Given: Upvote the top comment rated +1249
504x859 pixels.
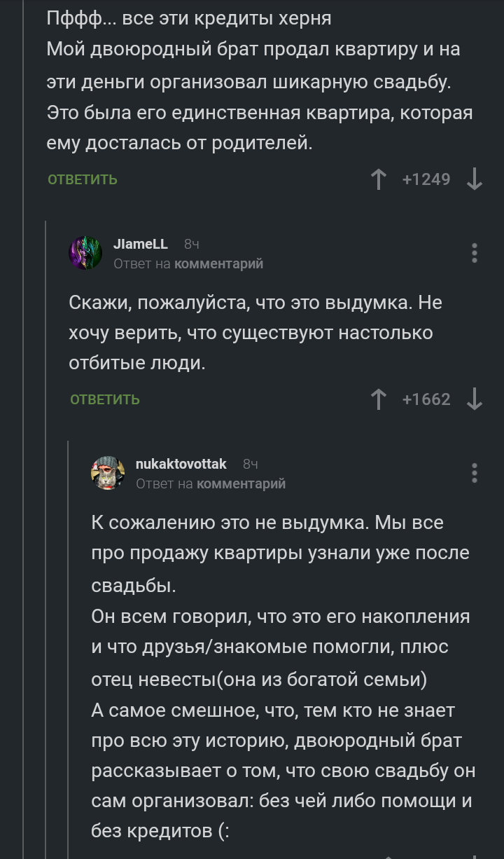Looking at the screenshot, I should pos(379,179).
